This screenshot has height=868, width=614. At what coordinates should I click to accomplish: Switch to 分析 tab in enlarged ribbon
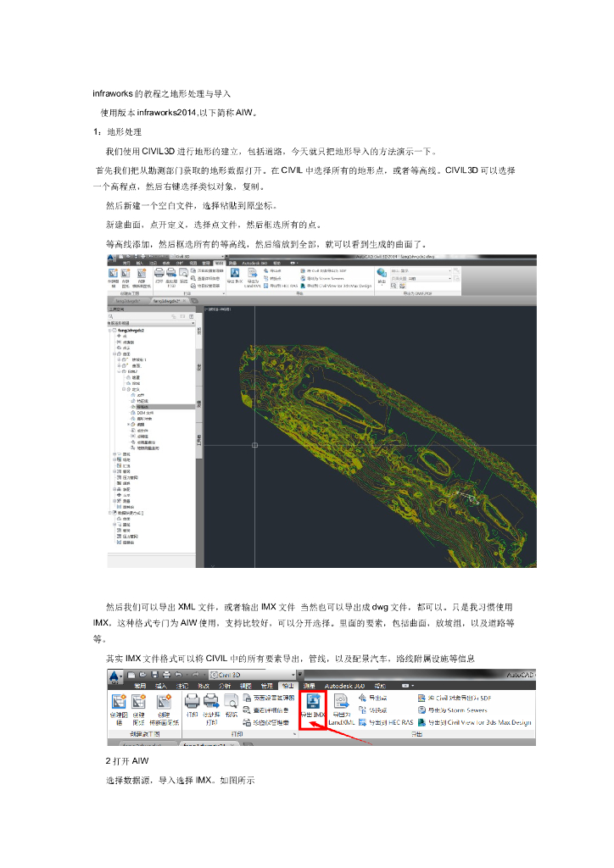[224, 686]
